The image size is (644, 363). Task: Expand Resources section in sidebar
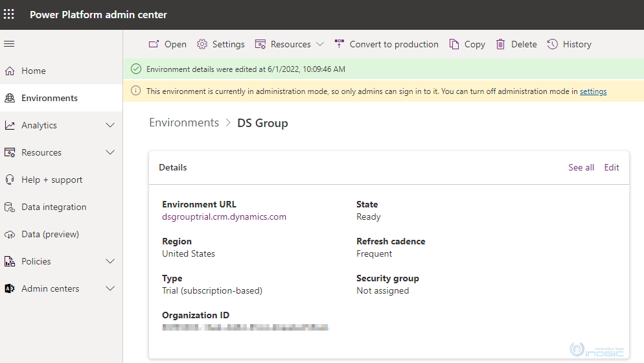coord(110,152)
